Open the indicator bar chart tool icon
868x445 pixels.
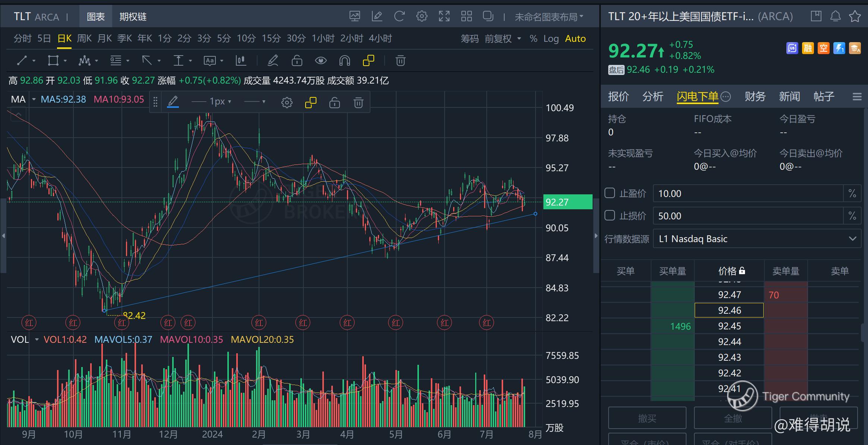coord(241,60)
